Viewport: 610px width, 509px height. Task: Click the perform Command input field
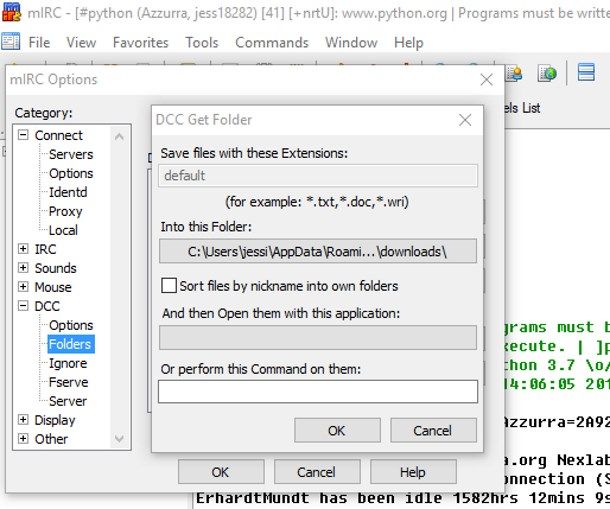pos(318,391)
